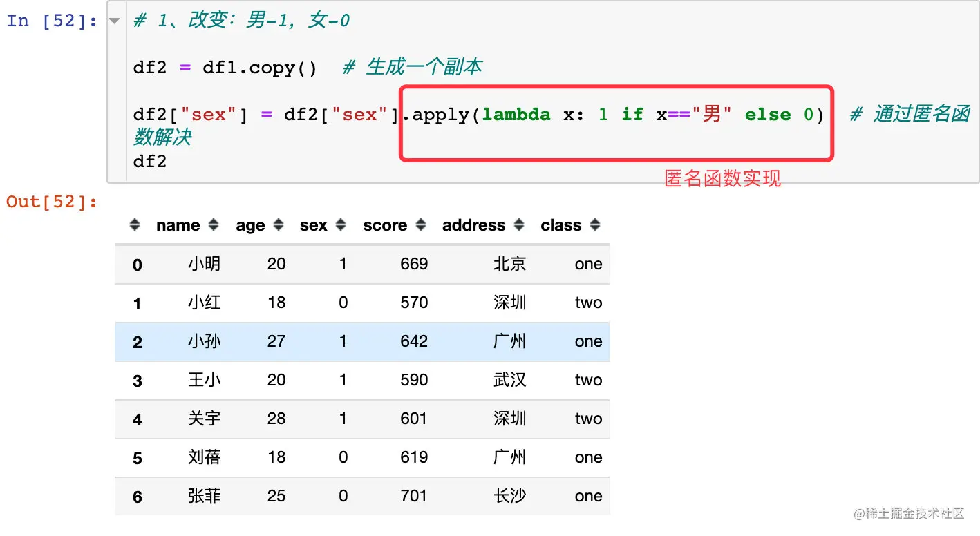980x536 pixels.
Task: Click age value 25
Action: pos(276,496)
